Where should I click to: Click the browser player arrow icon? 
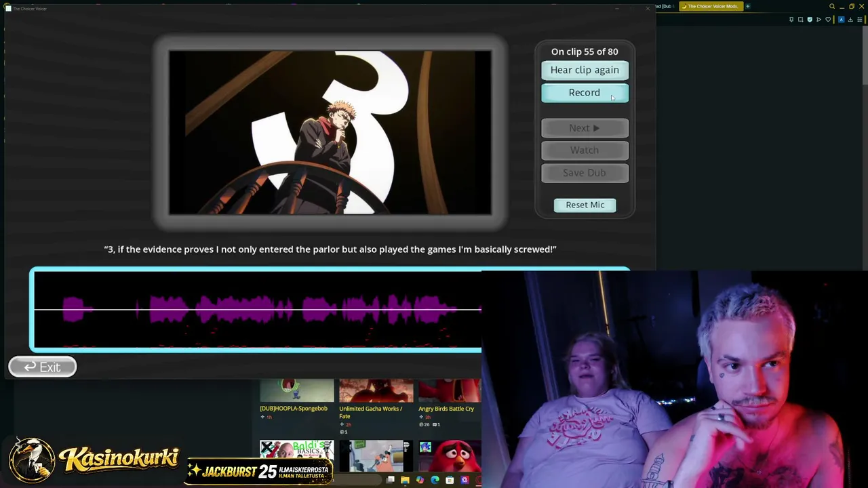click(818, 20)
